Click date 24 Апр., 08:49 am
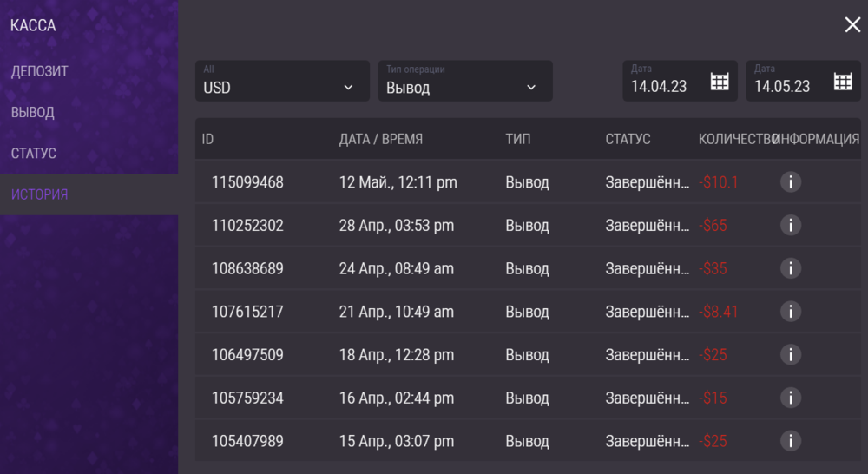 [397, 268]
